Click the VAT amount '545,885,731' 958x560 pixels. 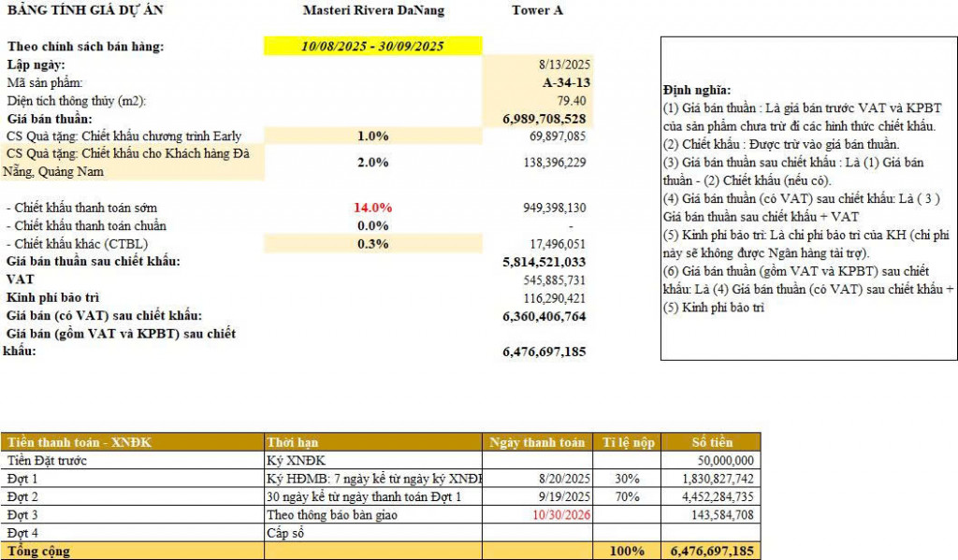[554, 280]
